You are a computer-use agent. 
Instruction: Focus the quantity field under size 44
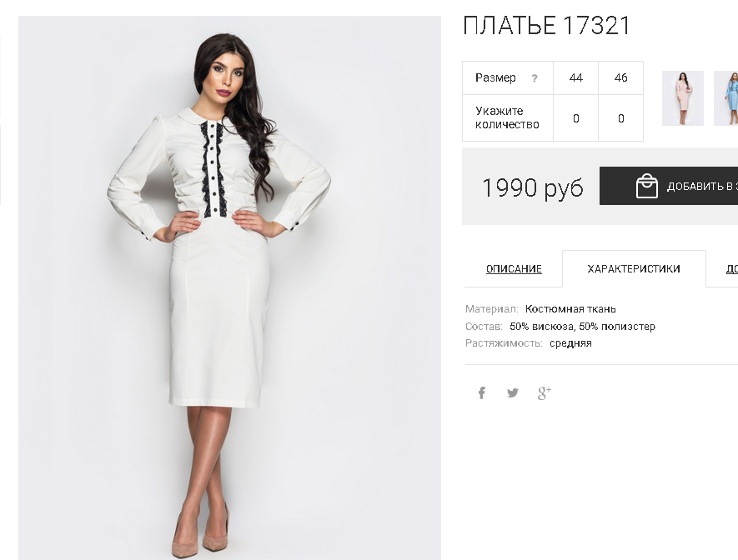(575, 118)
